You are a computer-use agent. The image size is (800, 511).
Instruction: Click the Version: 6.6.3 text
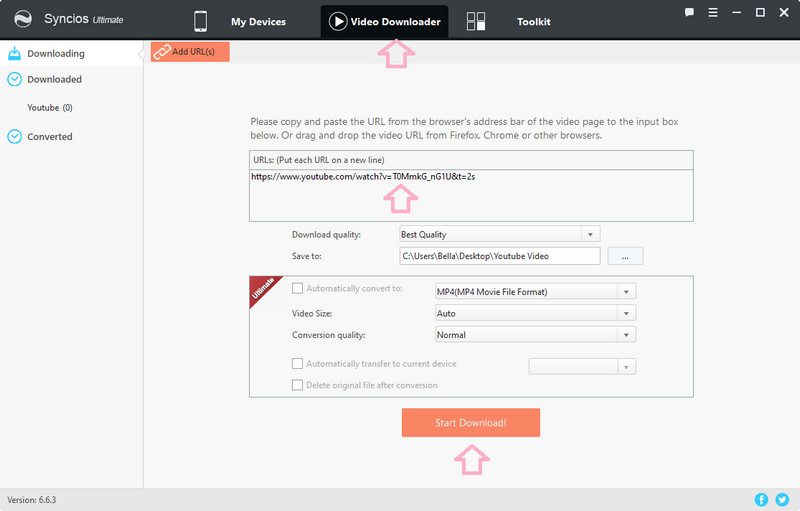click(32, 500)
